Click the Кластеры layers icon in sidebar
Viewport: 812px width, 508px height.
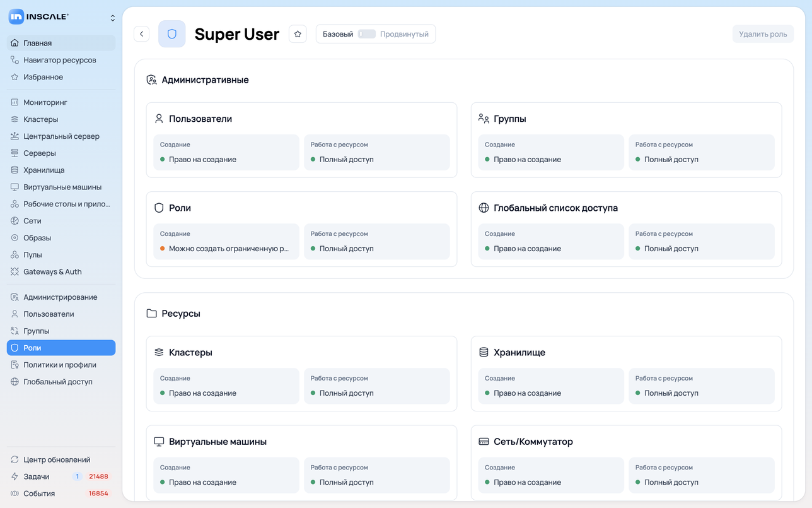point(14,119)
